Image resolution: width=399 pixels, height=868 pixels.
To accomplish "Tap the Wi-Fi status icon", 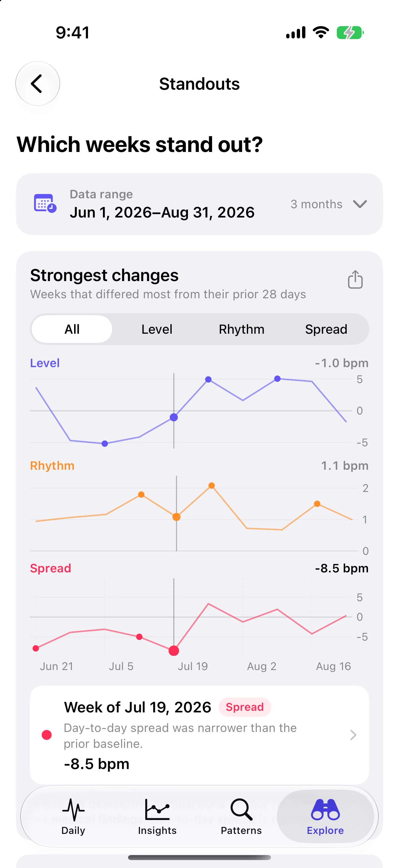I will 321,33.
